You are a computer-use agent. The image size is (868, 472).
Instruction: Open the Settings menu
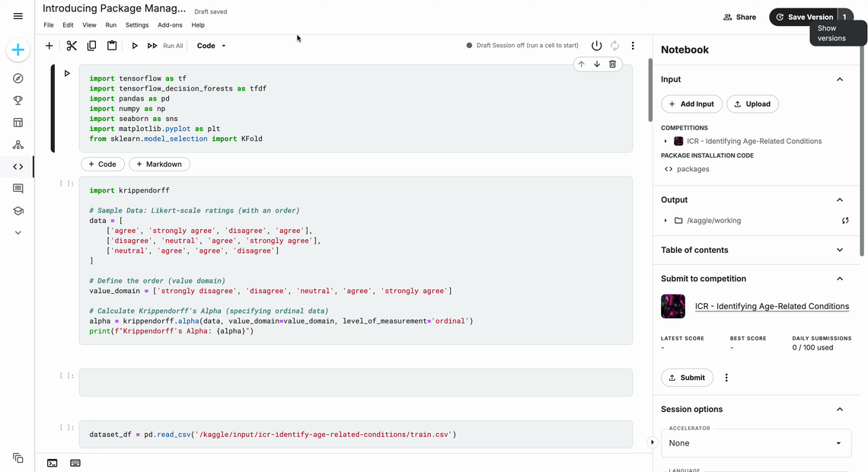[137, 25]
